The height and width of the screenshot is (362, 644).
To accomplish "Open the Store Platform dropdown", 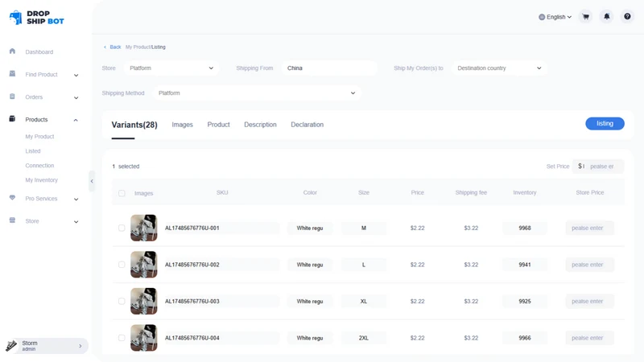I will (171, 68).
